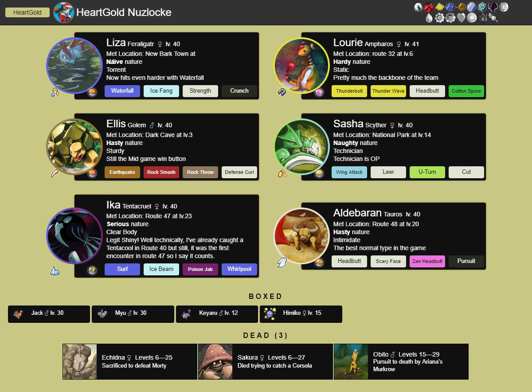Click Himiko's sprite icon in Boxed list
The image size is (532, 392).
point(270,314)
